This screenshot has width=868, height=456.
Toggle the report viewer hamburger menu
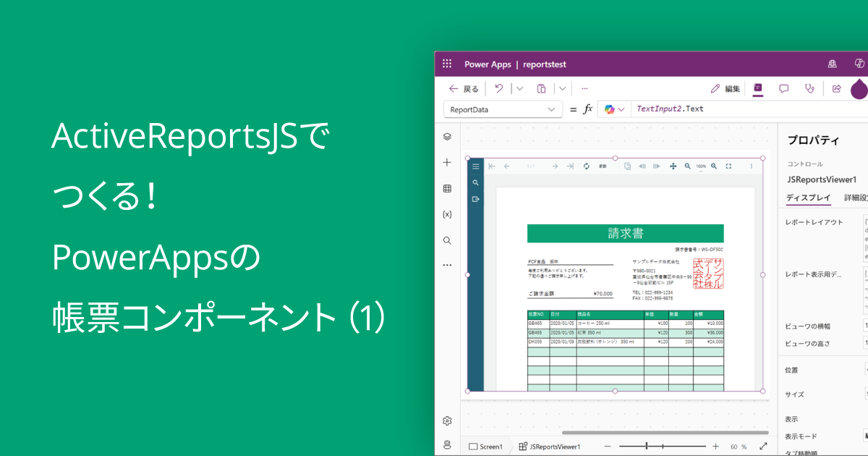[475, 165]
